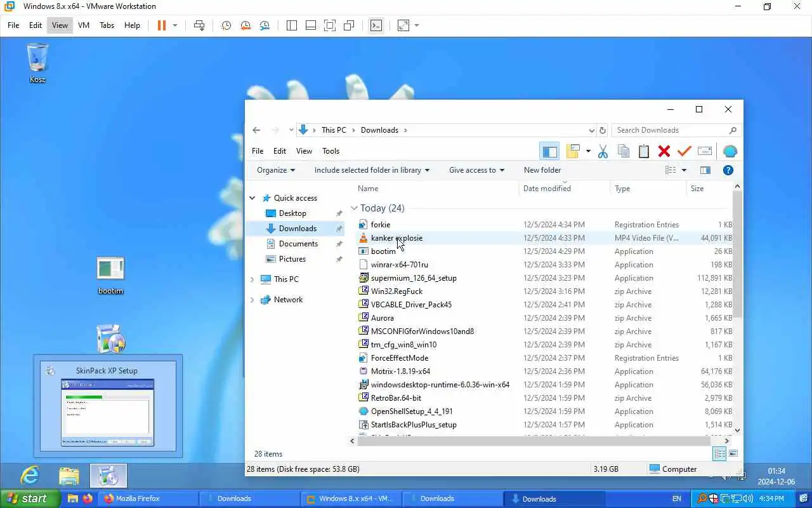Toggle the console view icon in VMware

coord(376,25)
